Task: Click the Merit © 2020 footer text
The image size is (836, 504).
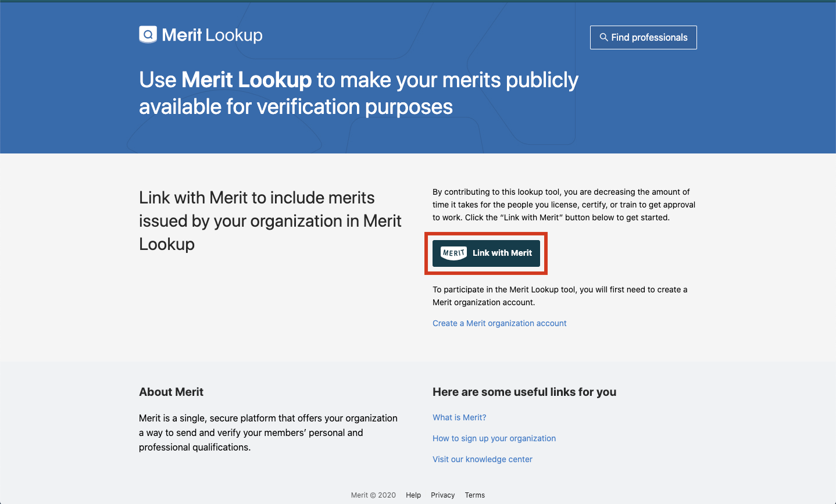Action: 373,495
